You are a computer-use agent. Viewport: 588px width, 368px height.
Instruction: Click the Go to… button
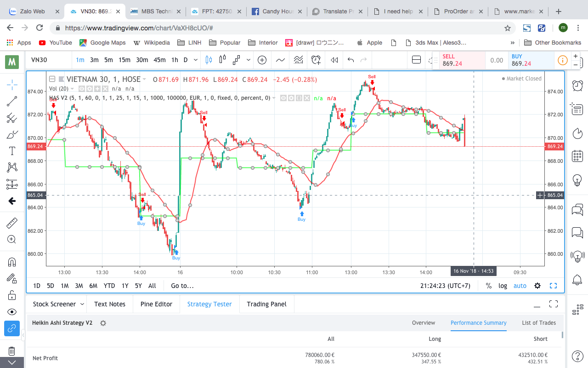[x=182, y=286]
